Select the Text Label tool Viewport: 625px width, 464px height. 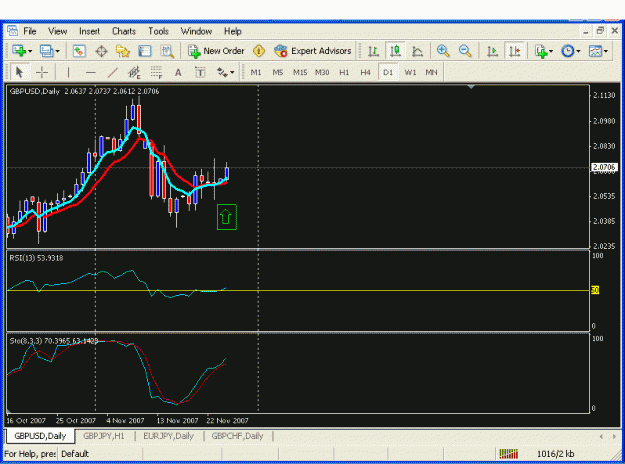coord(200,72)
